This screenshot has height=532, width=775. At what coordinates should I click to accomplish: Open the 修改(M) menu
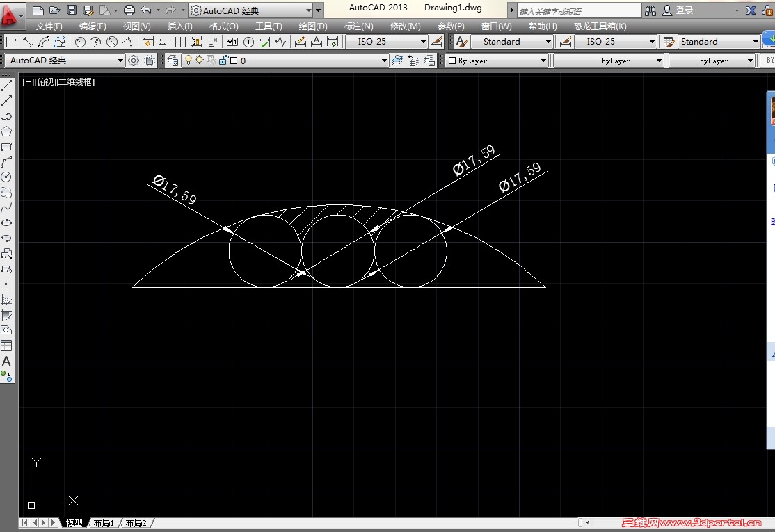(x=405, y=26)
